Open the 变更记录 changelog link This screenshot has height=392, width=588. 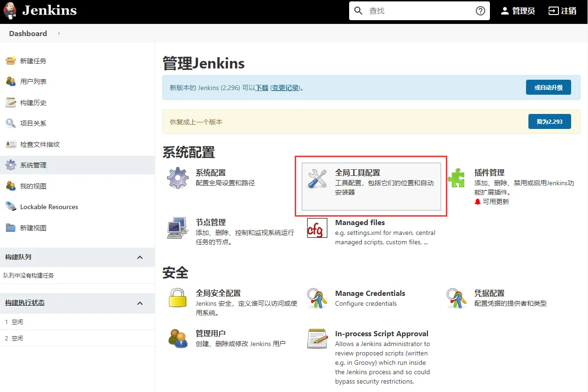coord(285,88)
